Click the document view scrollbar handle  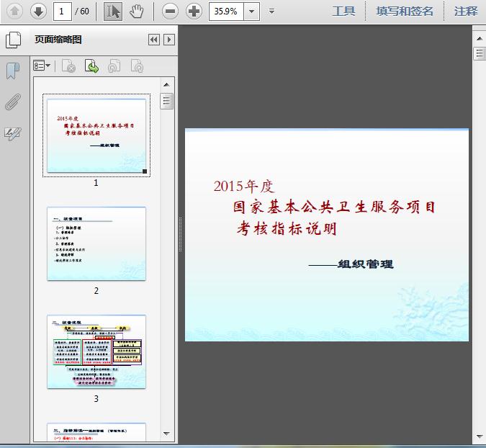pyautogui.click(x=480, y=53)
